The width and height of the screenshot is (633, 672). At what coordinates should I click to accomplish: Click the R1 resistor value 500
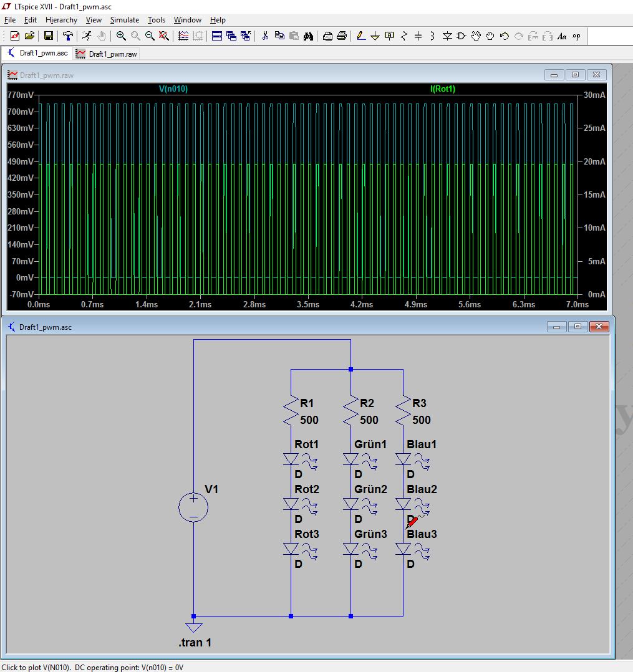[309, 420]
